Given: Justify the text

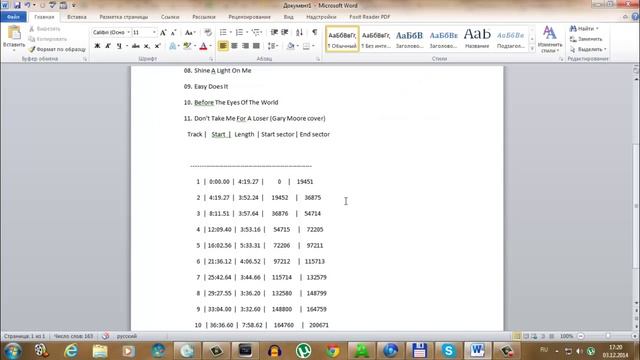Looking at the screenshot, I should click(x=256, y=46).
